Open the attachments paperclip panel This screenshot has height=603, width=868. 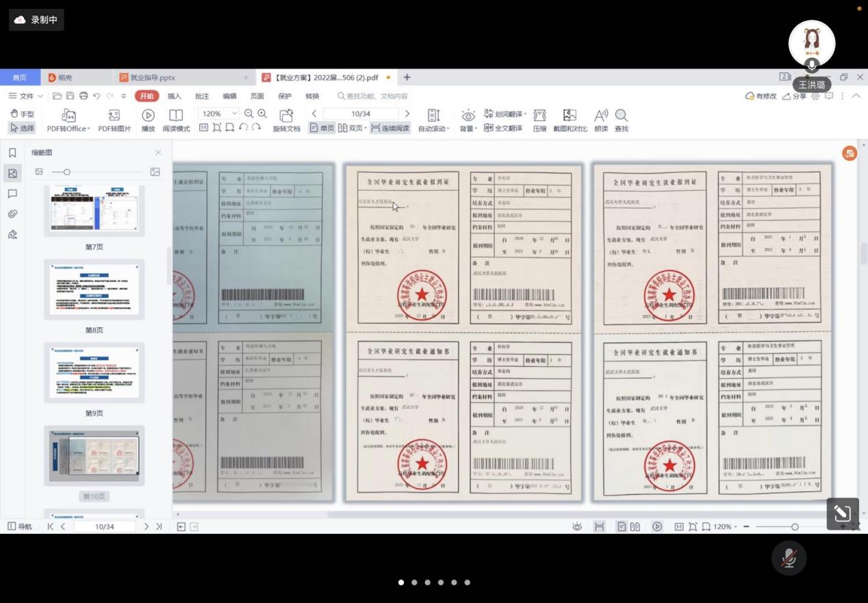pyautogui.click(x=12, y=214)
